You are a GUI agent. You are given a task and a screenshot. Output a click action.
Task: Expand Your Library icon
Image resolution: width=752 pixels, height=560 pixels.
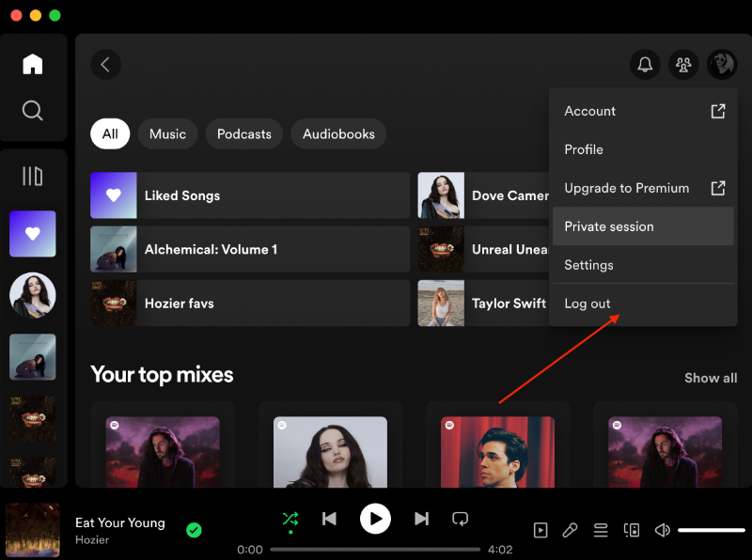point(33,176)
